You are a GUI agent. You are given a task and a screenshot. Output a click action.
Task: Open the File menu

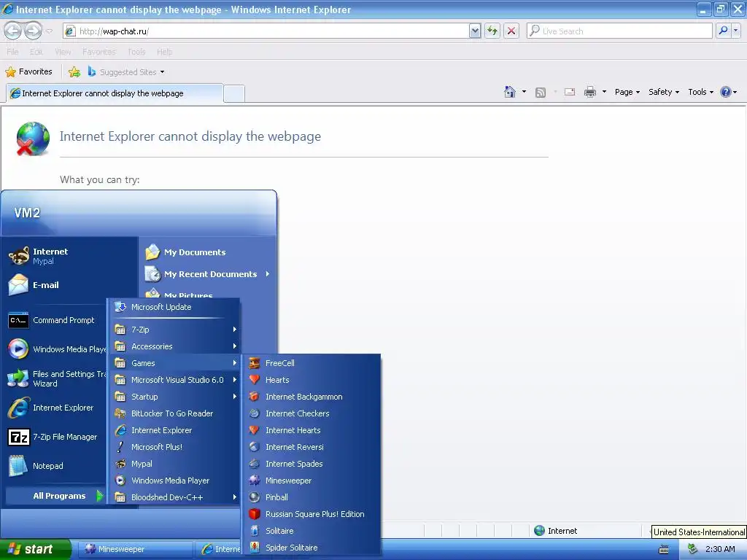12,52
